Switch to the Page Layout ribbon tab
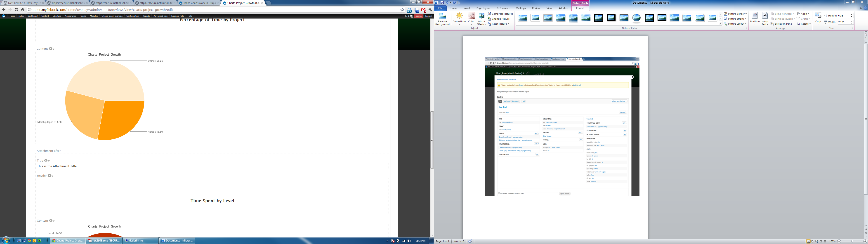 483,8
